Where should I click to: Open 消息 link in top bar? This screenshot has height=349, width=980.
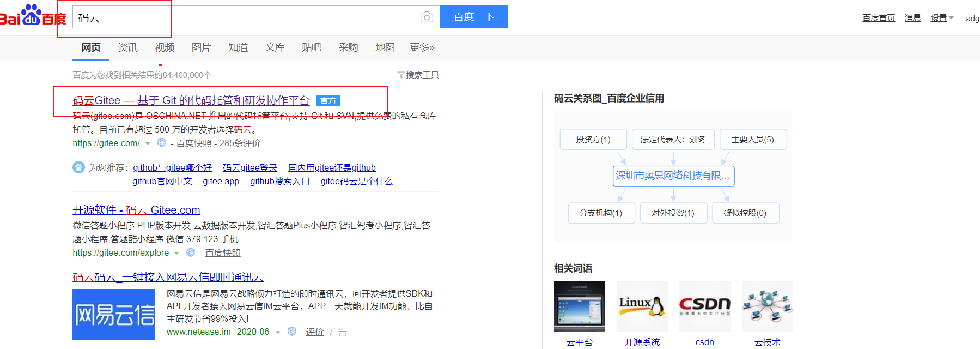coord(912,18)
